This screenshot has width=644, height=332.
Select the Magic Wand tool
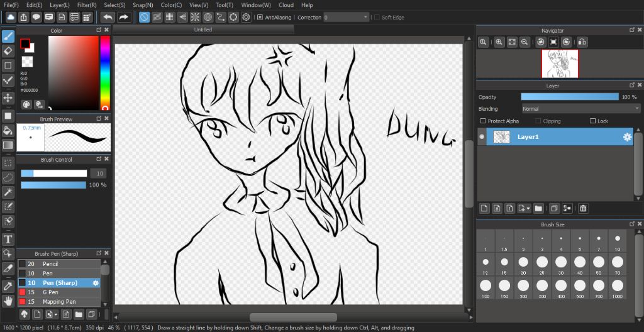tap(8, 192)
